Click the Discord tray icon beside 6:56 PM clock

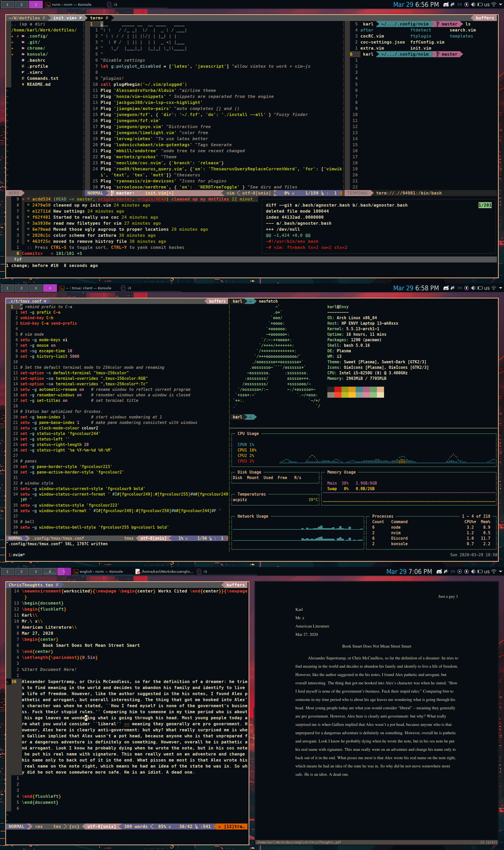tap(446, 4)
